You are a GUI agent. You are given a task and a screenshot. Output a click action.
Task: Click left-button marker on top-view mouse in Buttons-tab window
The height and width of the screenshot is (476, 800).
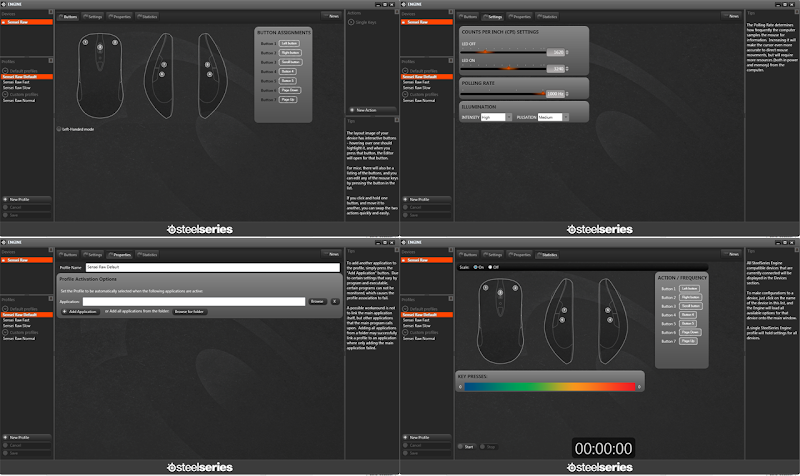[86, 42]
